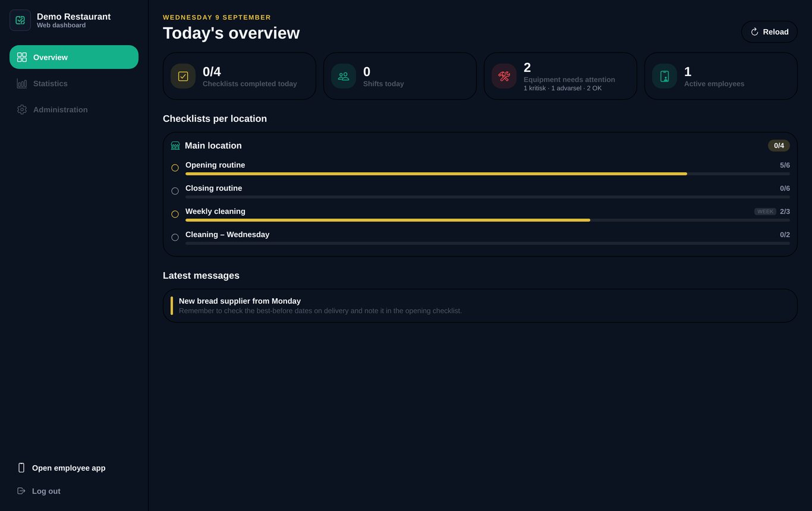
Task: Click the Latest messages heading
Action: (x=201, y=276)
